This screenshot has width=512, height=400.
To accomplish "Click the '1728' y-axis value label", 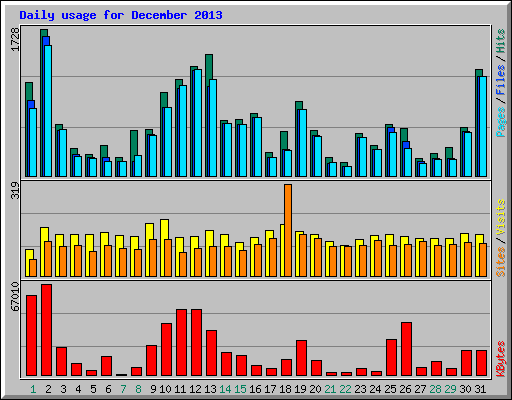I will click(x=15, y=39).
